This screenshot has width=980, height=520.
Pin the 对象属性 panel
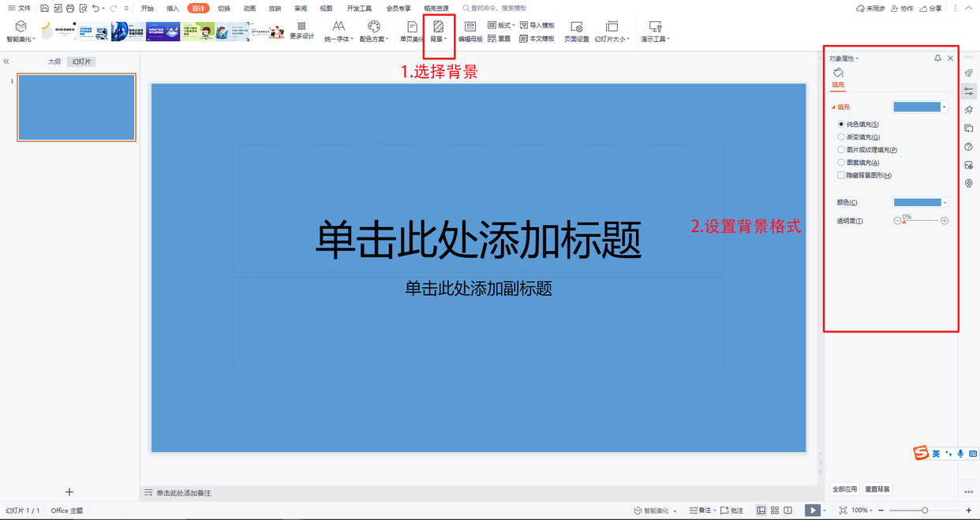click(x=937, y=58)
